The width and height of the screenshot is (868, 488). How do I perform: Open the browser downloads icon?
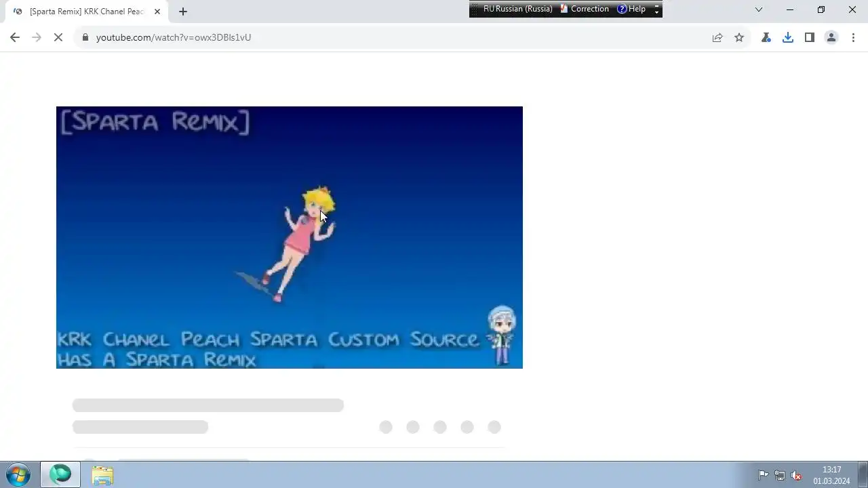pyautogui.click(x=788, y=37)
